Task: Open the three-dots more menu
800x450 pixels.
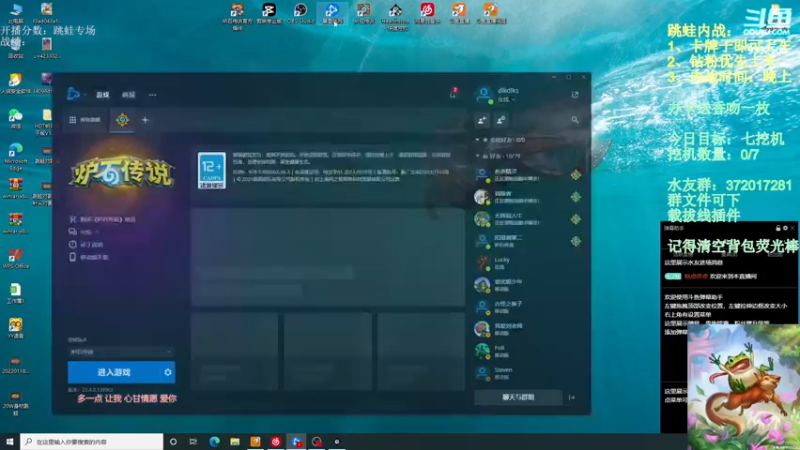Action: [x=153, y=95]
